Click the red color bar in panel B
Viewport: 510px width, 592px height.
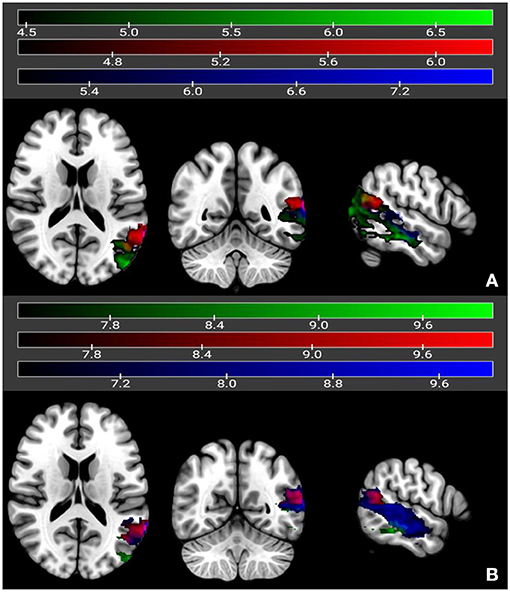[255, 340]
